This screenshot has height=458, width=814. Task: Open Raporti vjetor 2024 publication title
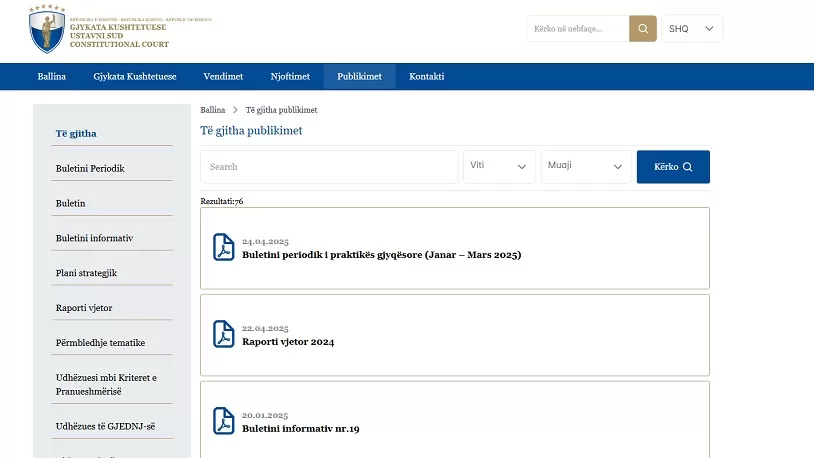coord(288,342)
